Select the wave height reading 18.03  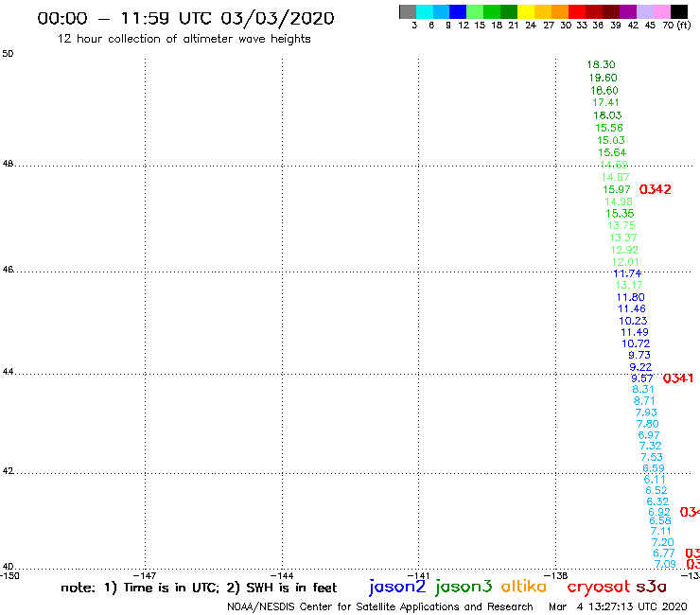coord(607,115)
